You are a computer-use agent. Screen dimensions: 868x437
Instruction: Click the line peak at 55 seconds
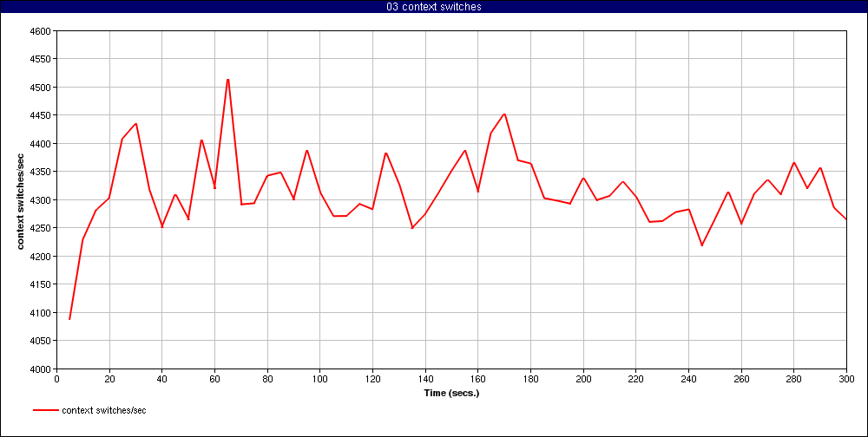[x=201, y=140]
